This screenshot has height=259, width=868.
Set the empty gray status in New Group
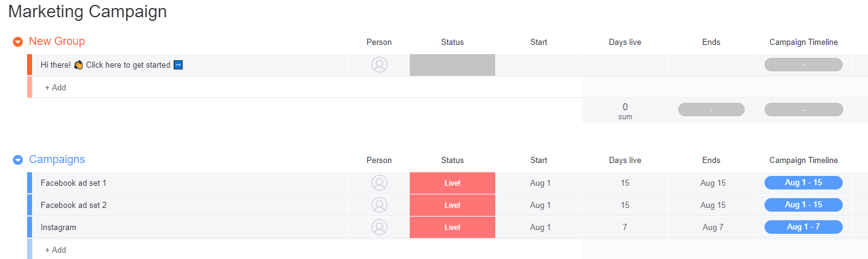click(x=452, y=65)
